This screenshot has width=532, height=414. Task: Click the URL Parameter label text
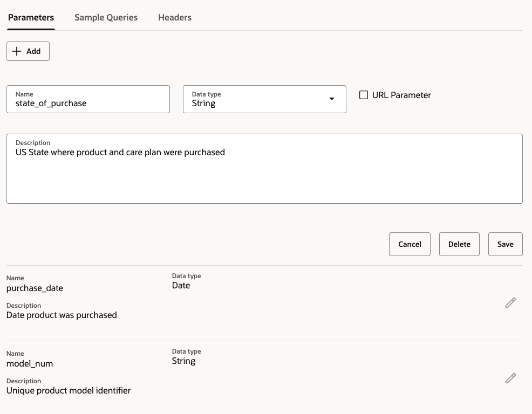pyautogui.click(x=401, y=95)
